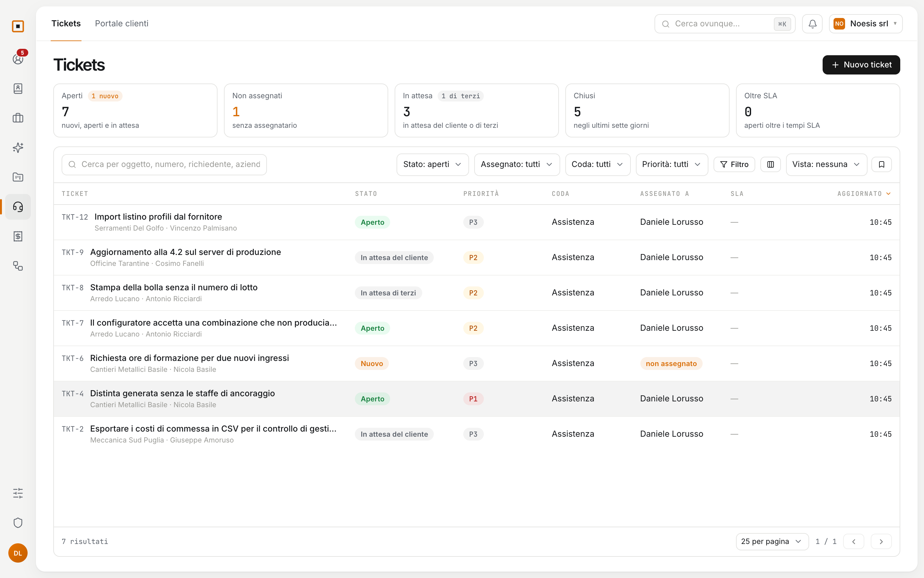Image resolution: width=924 pixels, height=578 pixels.
Task: Focus the Cerca ovunque search field
Action: pyautogui.click(x=725, y=24)
